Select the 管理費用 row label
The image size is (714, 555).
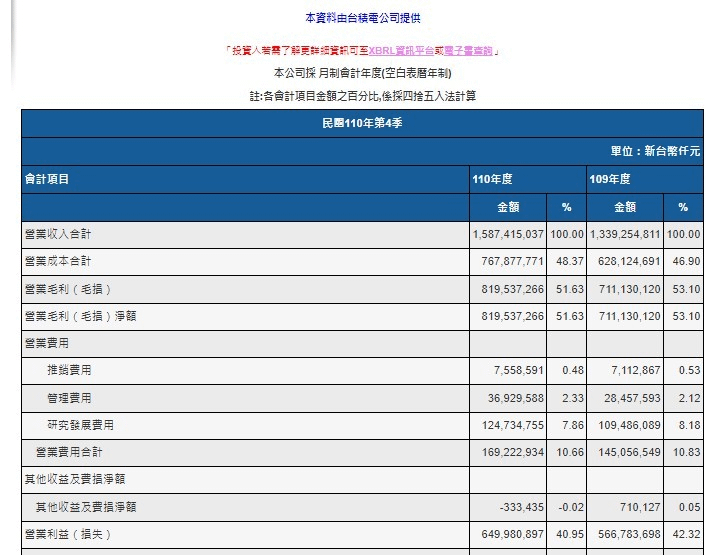pyautogui.click(x=70, y=398)
